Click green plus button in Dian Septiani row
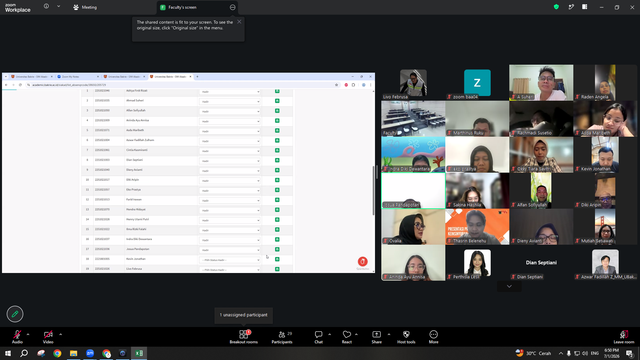Image resolution: width=640 pixels, height=360 pixels. coord(277,160)
